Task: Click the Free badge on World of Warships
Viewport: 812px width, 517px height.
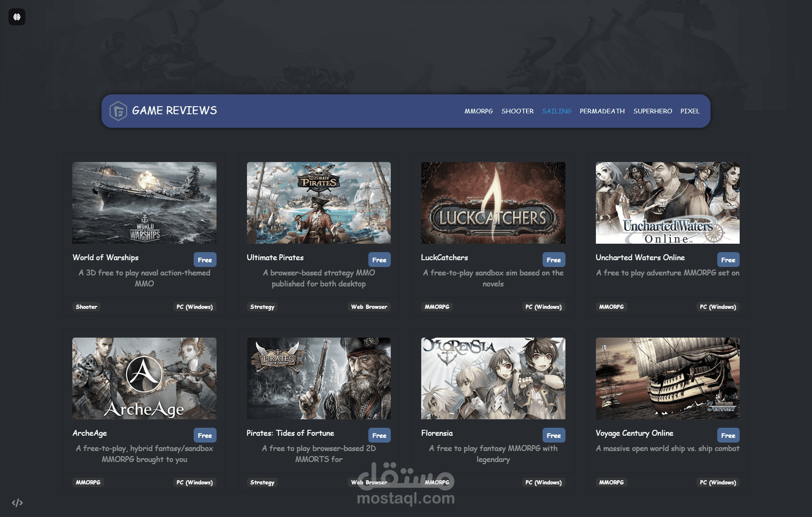Action: click(205, 259)
